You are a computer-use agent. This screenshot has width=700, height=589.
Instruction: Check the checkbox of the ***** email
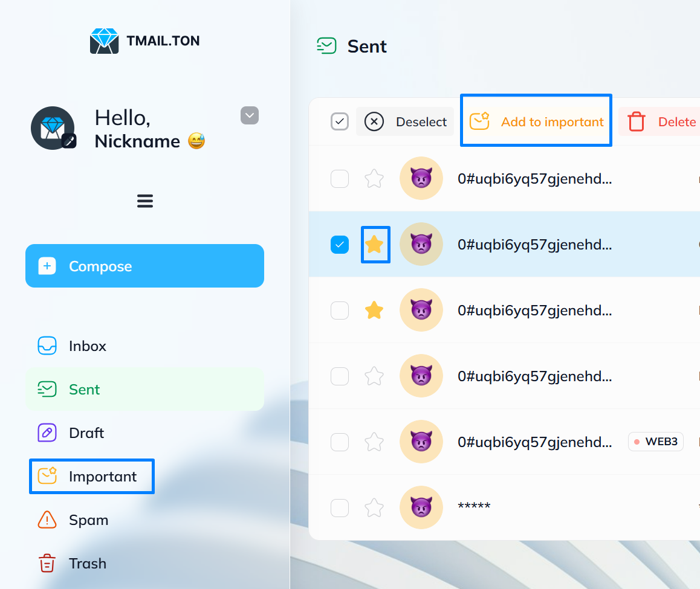340,508
